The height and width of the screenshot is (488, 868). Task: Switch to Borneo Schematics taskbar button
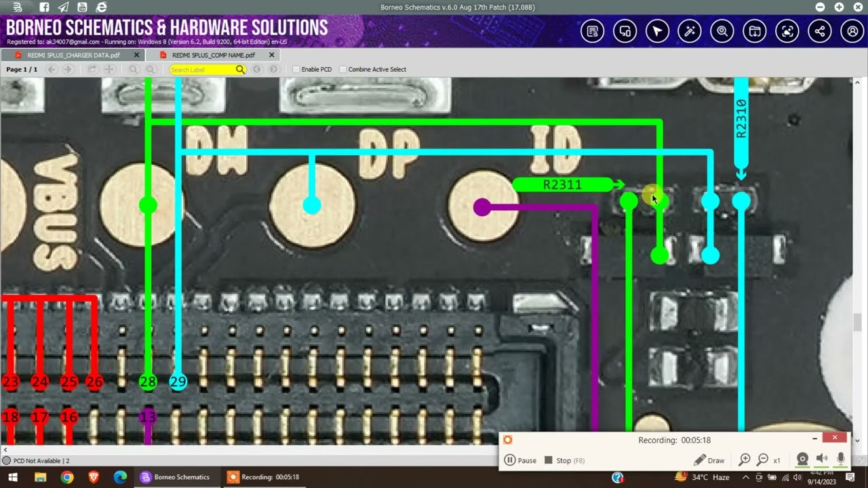pyautogui.click(x=176, y=477)
